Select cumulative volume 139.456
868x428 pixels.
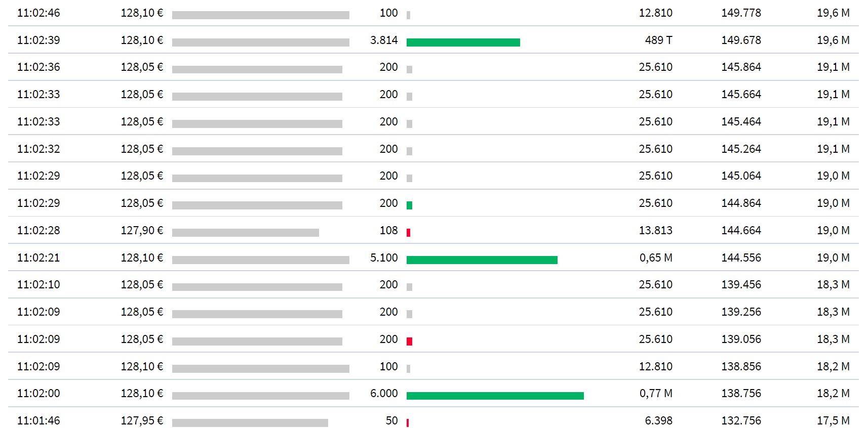(741, 284)
